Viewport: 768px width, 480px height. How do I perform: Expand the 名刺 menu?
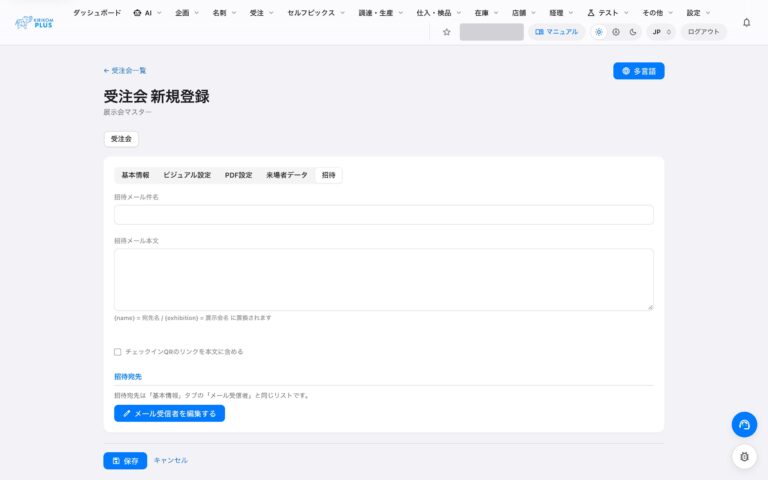tap(224, 13)
